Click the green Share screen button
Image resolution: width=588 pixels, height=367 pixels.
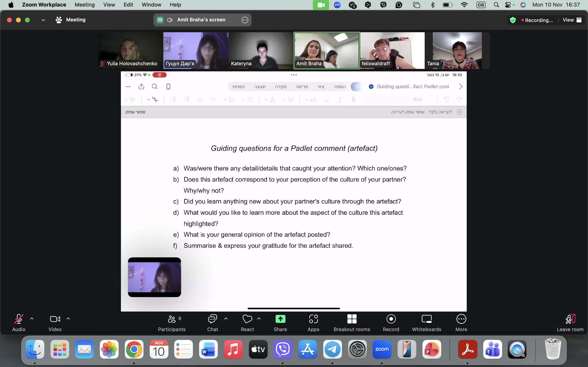click(x=280, y=323)
